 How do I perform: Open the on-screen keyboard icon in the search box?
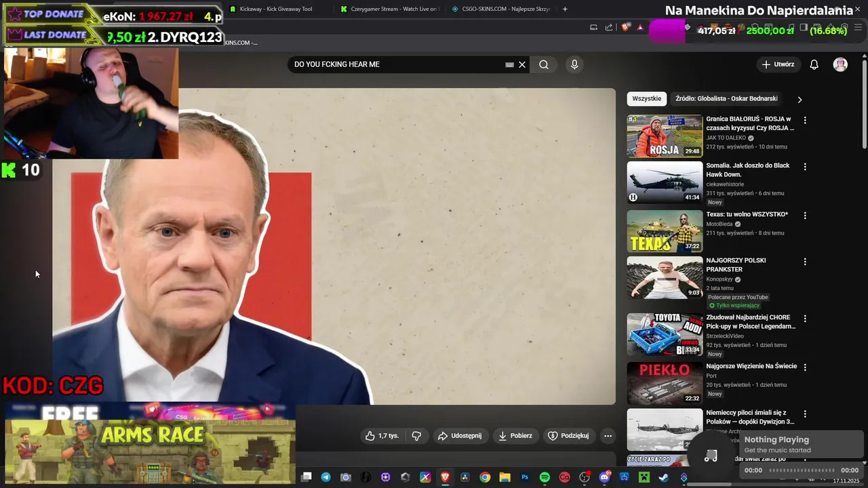point(509,64)
